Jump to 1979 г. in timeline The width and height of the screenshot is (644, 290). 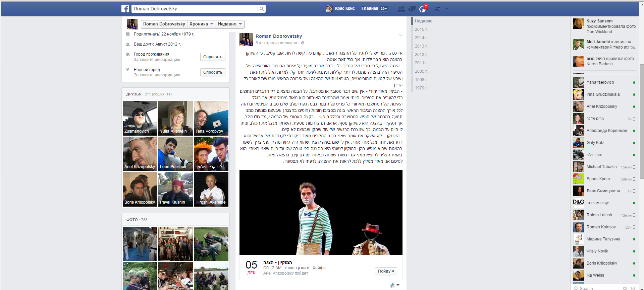pos(421,88)
